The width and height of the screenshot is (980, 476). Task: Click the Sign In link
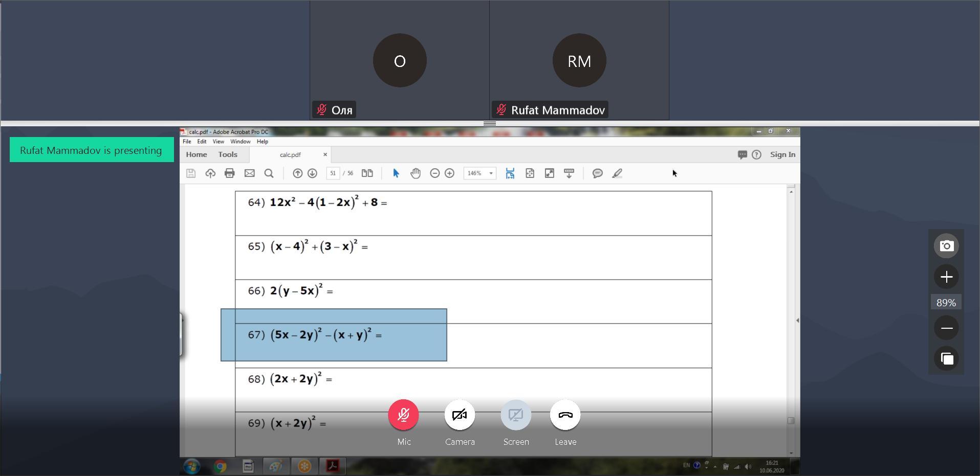pyautogui.click(x=782, y=154)
